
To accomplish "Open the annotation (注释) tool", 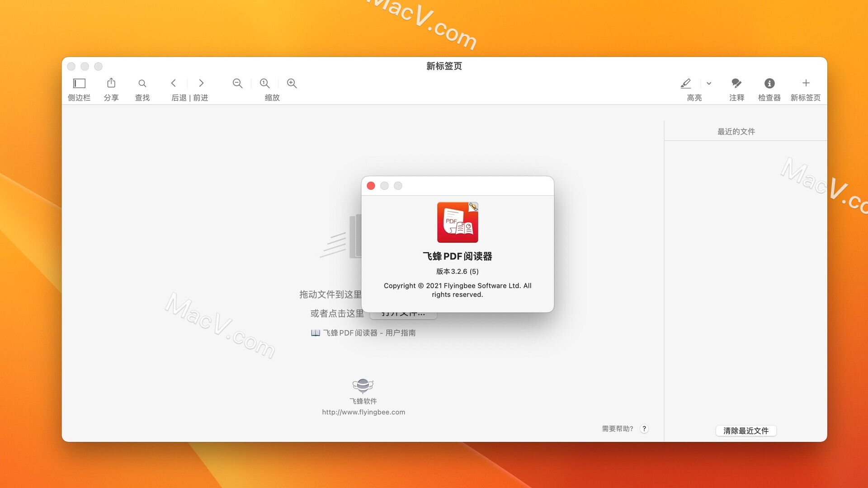I will click(736, 83).
